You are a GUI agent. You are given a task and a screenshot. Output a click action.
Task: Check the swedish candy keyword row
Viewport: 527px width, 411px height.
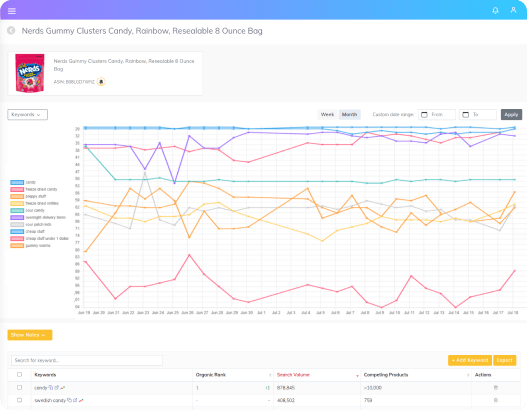pyautogui.click(x=19, y=400)
